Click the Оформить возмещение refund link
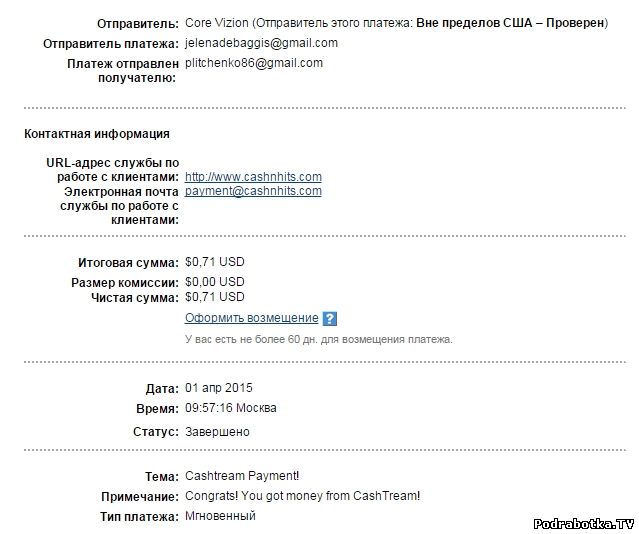The width and height of the screenshot is (639, 534). click(251, 318)
